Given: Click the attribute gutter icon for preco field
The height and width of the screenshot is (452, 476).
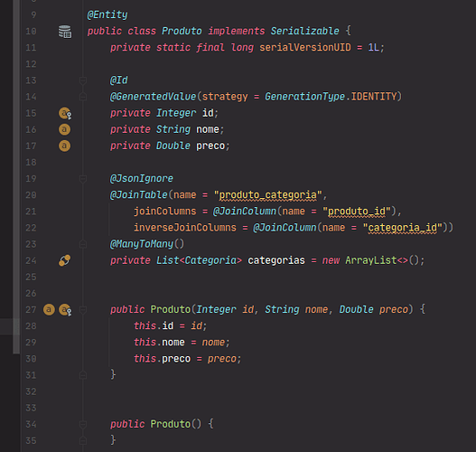Looking at the screenshot, I should [64, 146].
